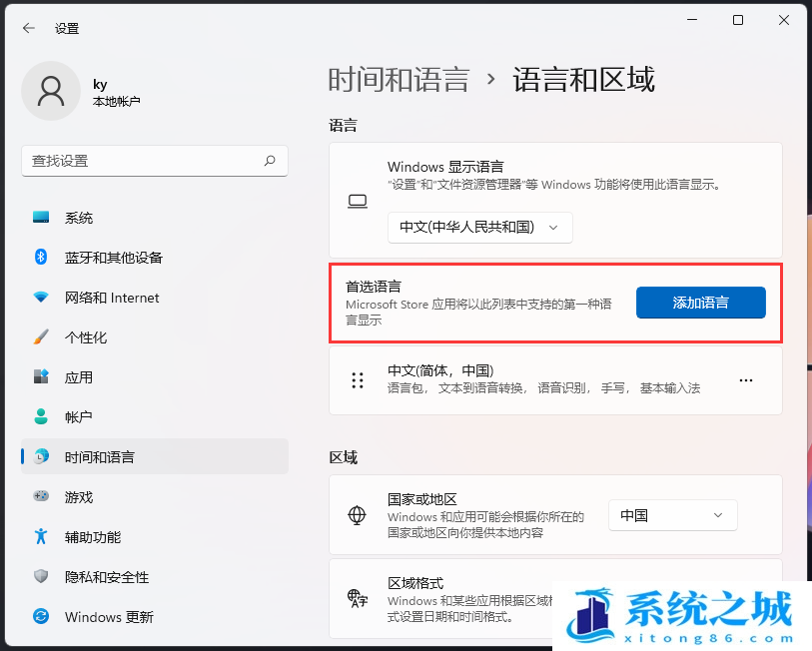This screenshot has height=651, width=812.
Task: Click the 国家或地区 globe icon
Action: [357, 515]
